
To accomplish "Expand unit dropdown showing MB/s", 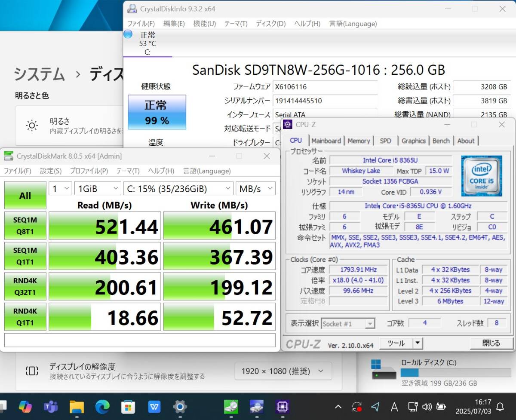I will tap(255, 188).
